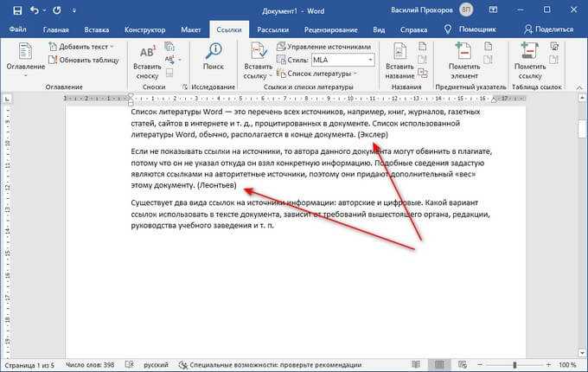Insert an endnote icon in Сноски group
Image resolution: width=588 pixels, height=372 pixels.
point(169,47)
